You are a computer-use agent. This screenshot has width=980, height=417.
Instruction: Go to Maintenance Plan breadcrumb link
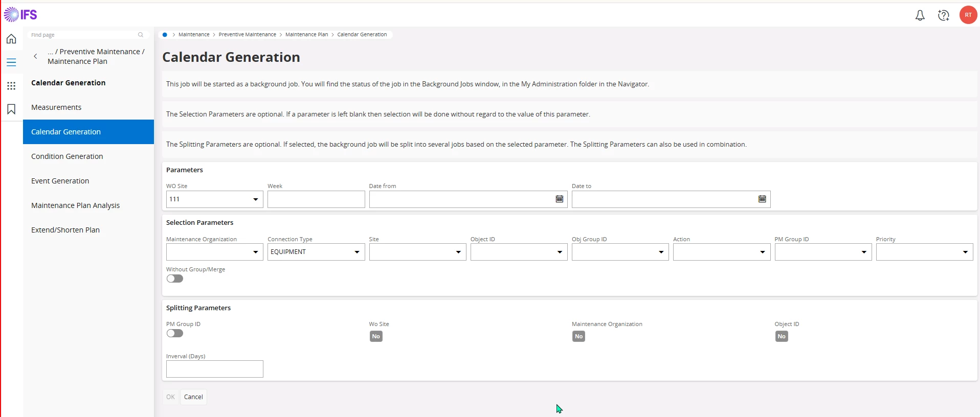click(306, 35)
